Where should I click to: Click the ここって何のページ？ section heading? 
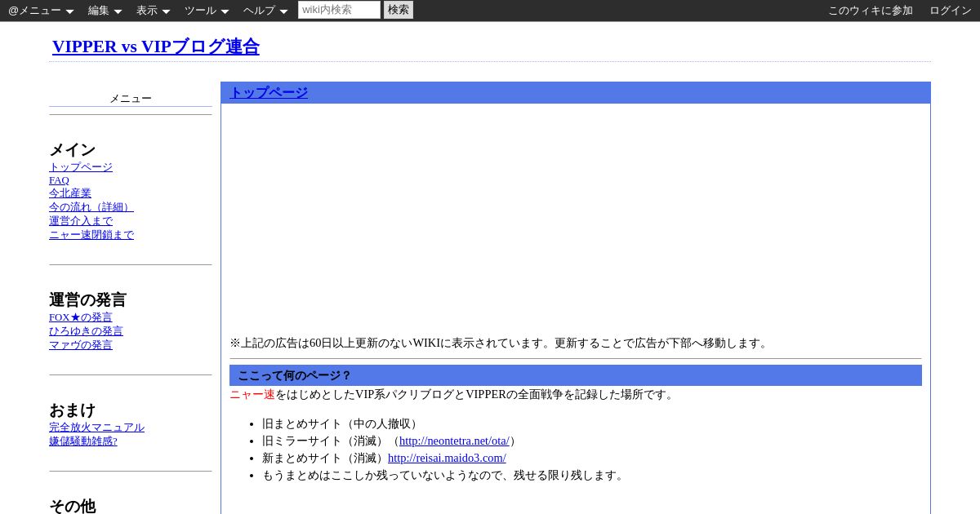tap(576, 375)
